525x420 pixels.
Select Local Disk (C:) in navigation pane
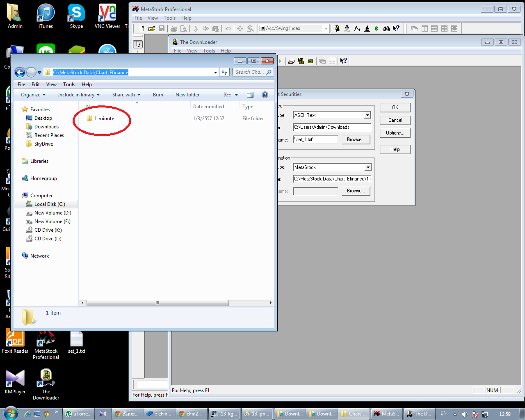[x=46, y=204]
